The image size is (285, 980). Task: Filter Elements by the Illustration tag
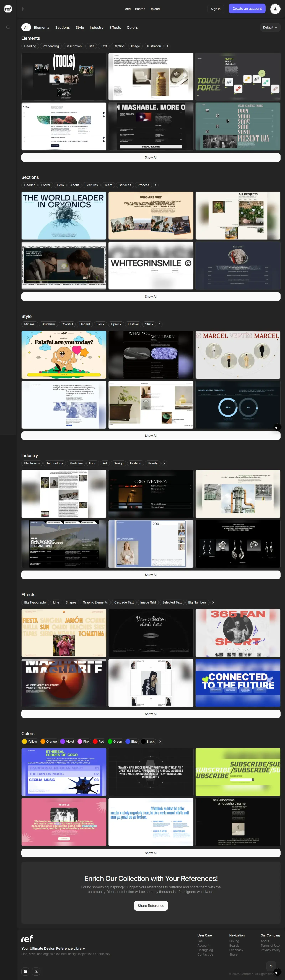tap(154, 46)
